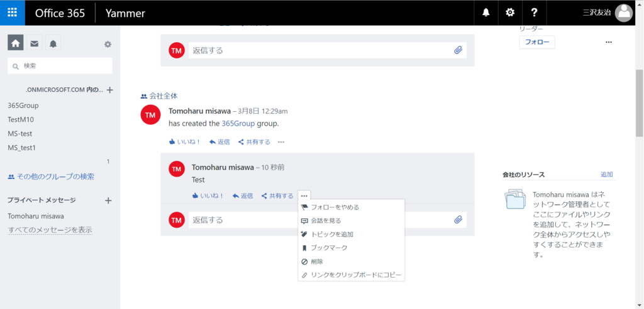Open more options for the '365Group group' post
Screen dimensions: 644x309
point(281,142)
